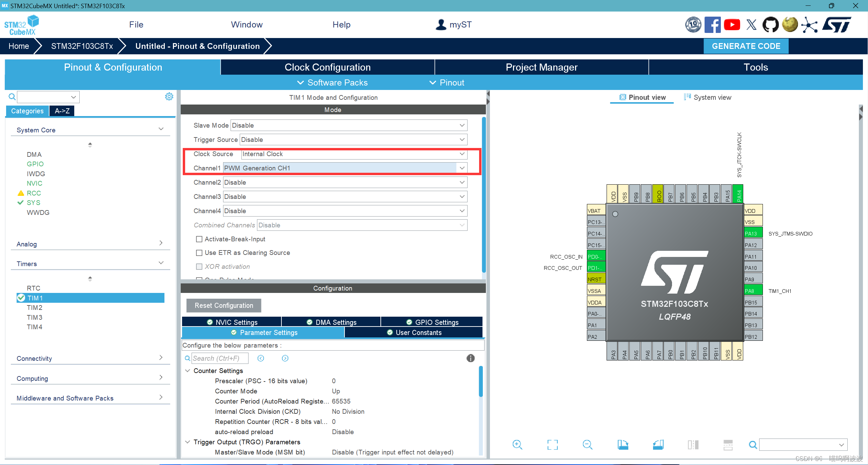Click the zoom out magnifier icon
The image size is (868, 465).
(x=587, y=445)
